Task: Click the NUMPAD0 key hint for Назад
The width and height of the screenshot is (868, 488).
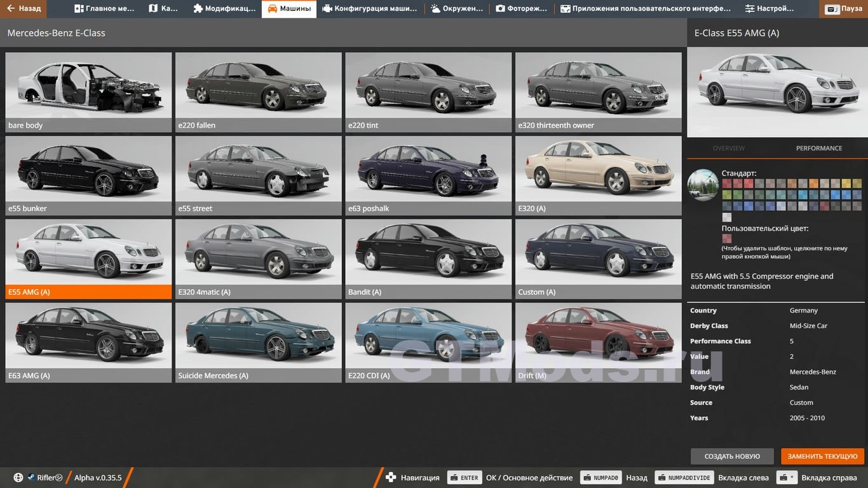Action: pos(602,478)
